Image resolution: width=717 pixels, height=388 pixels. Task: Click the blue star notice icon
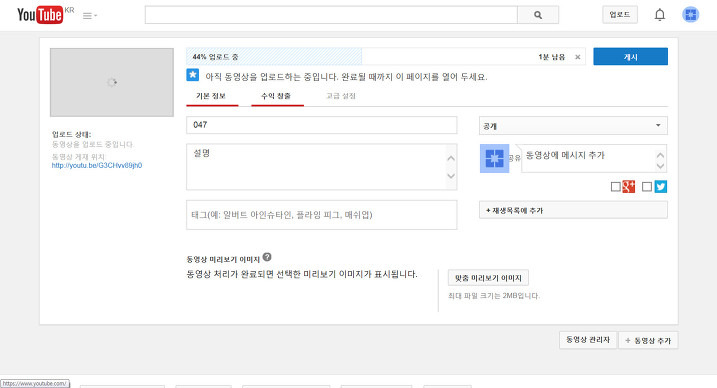click(x=193, y=75)
